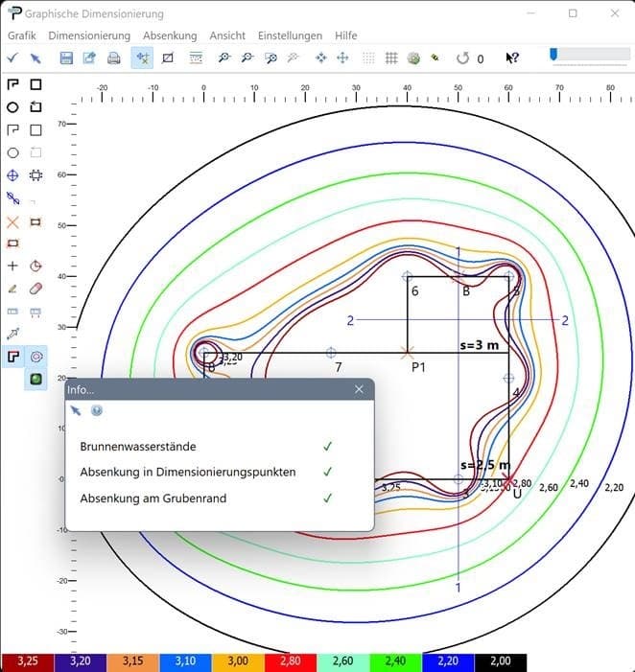Click the blue slider handle in toolbar
Screen dimensions: 635x672
[553, 55]
